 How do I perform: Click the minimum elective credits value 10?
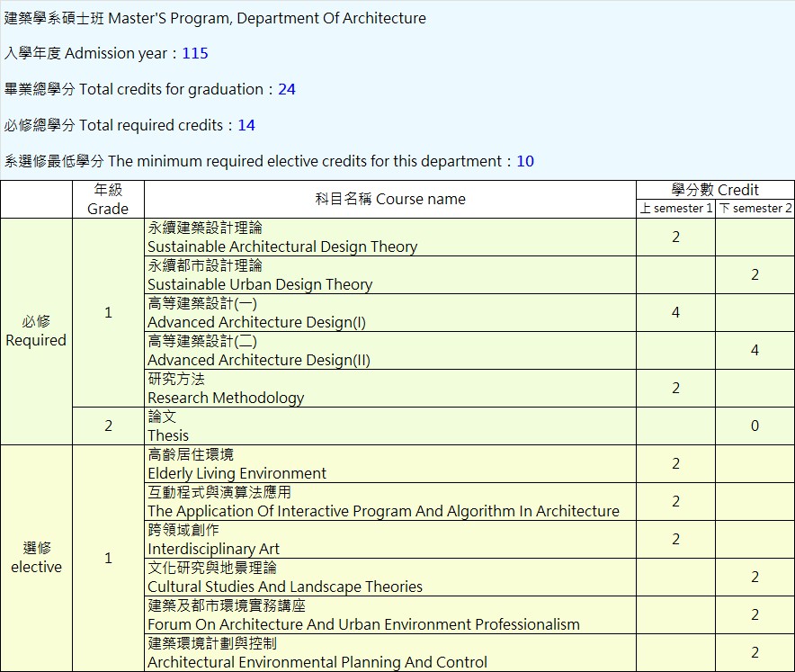point(525,161)
